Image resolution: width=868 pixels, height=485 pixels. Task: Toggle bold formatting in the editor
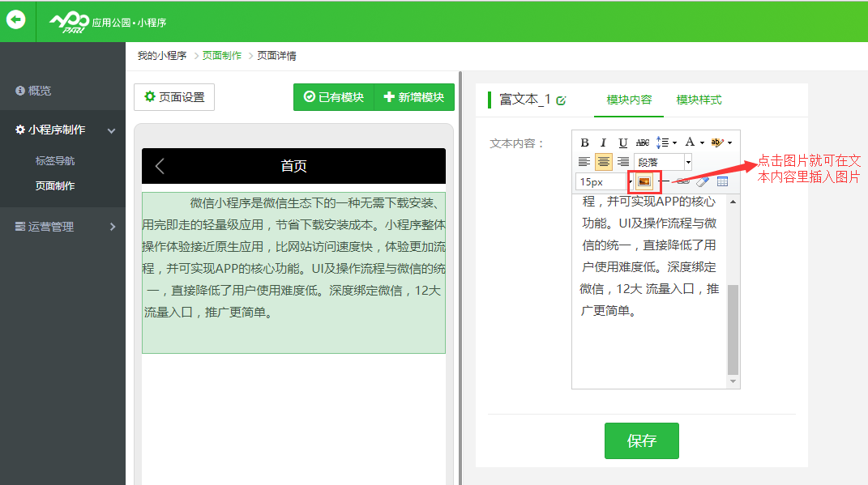[584, 143]
